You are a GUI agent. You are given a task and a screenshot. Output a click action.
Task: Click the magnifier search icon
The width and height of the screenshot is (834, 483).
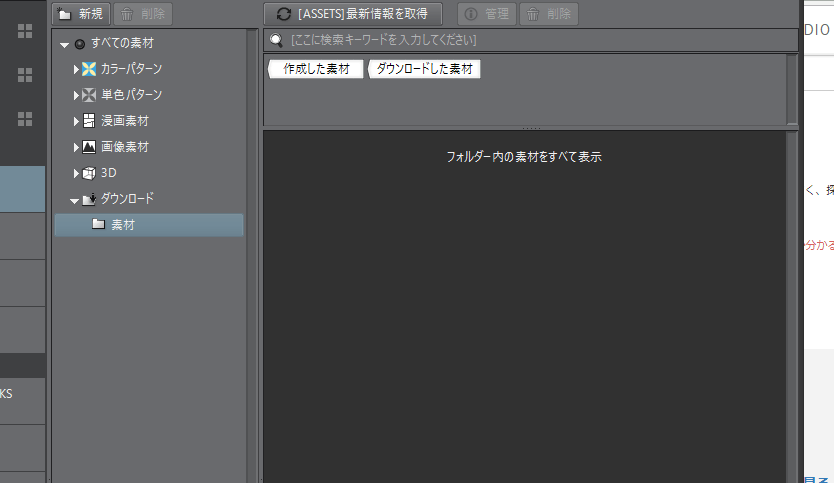[x=276, y=40]
